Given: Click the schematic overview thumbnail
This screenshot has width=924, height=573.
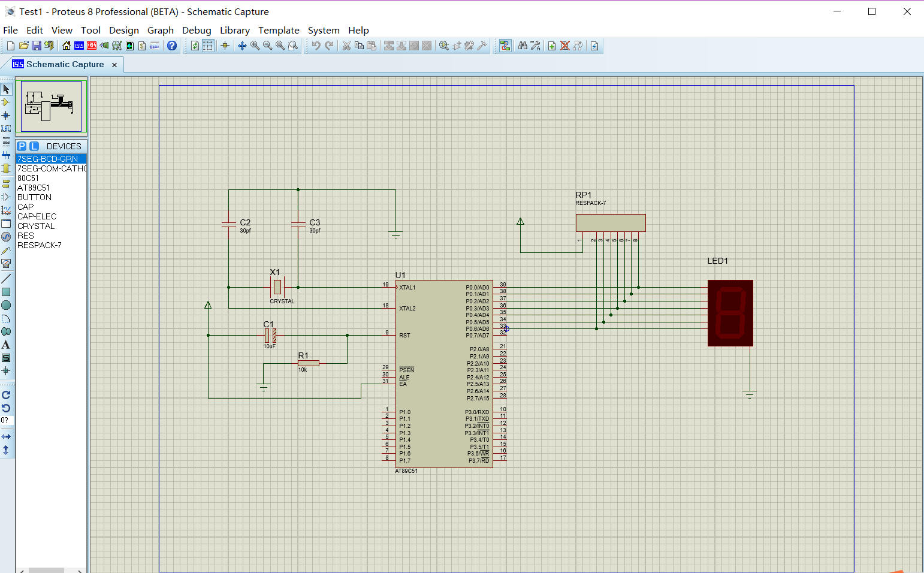Looking at the screenshot, I should tap(52, 106).
